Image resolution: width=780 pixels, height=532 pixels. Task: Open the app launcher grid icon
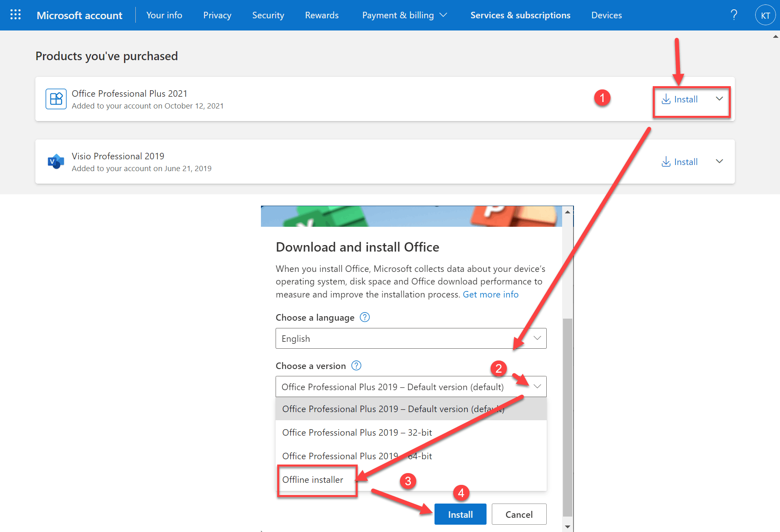(x=15, y=15)
